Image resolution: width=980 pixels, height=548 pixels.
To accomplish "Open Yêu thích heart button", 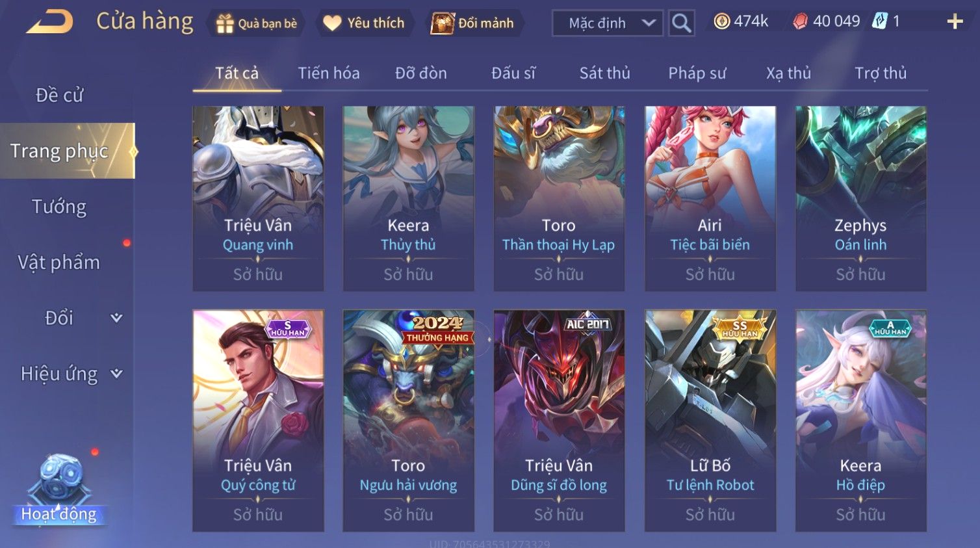I will tap(363, 23).
